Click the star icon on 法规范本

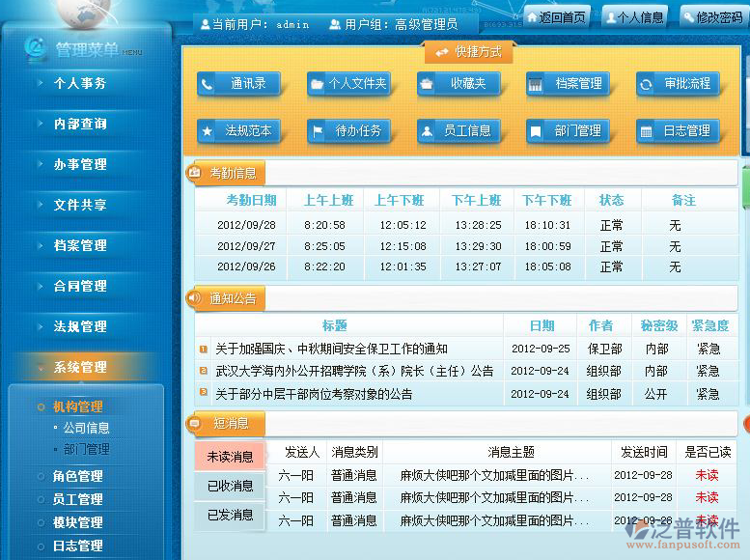(x=208, y=131)
